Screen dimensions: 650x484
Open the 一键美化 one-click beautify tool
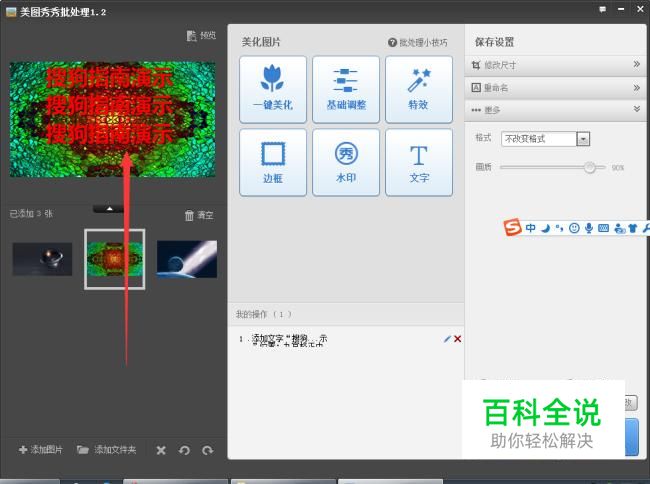(x=273, y=90)
